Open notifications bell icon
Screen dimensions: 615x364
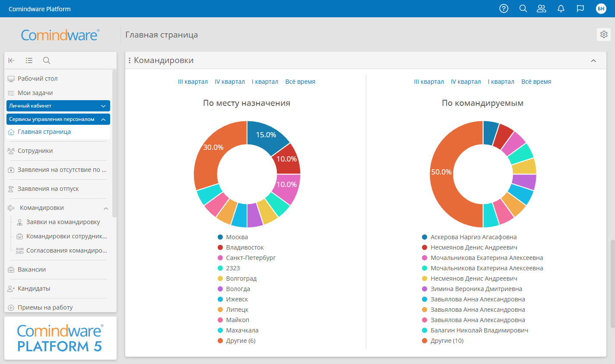click(561, 9)
